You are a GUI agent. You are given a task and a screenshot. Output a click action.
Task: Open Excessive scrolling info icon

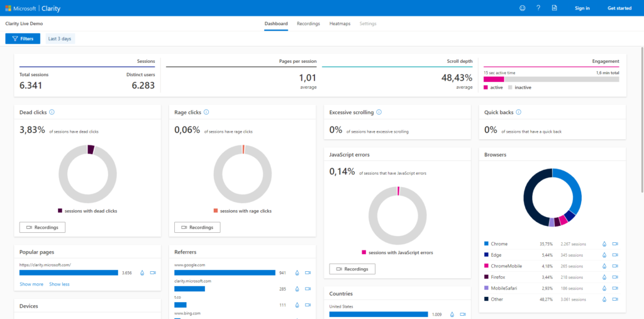[379, 112]
